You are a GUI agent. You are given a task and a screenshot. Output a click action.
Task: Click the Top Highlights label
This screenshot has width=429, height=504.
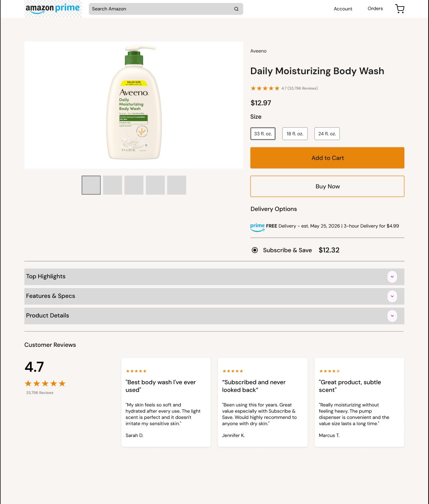point(46,276)
